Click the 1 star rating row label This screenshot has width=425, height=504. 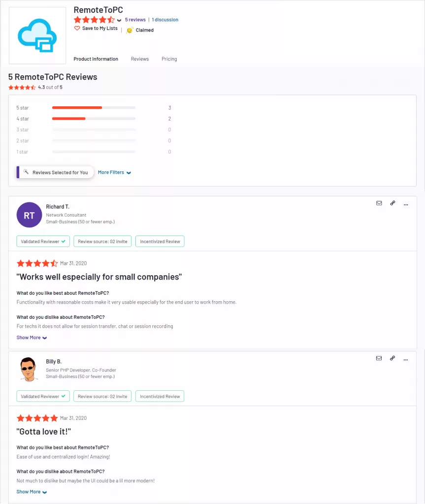point(22,152)
